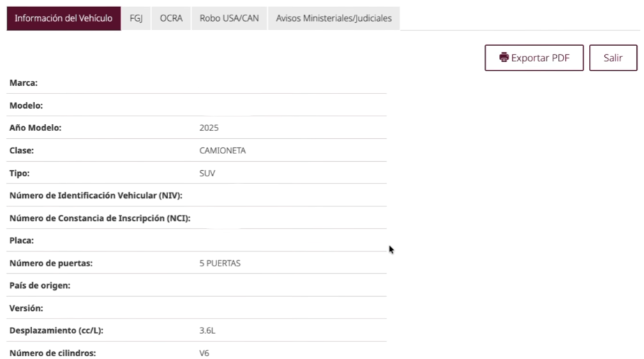This screenshot has height=359, width=644.
Task: Select the cylinders value V6
Action: 204,353
